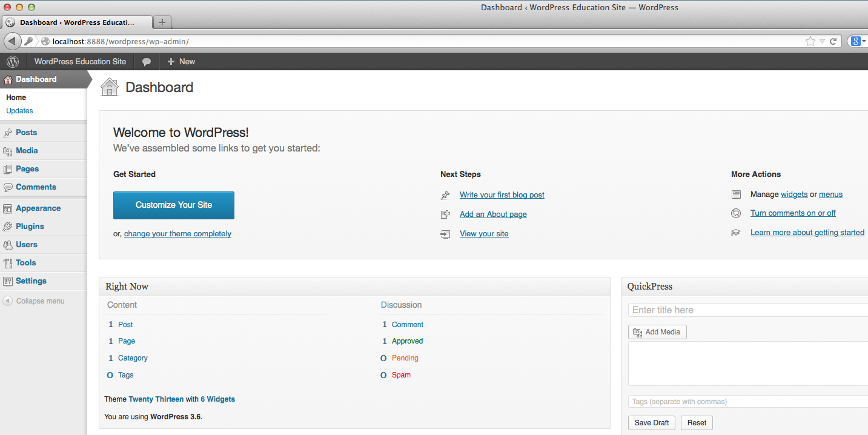868x435 pixels.
Task: Open a new browser tab with plus button
Action: (x=162, y=22)
